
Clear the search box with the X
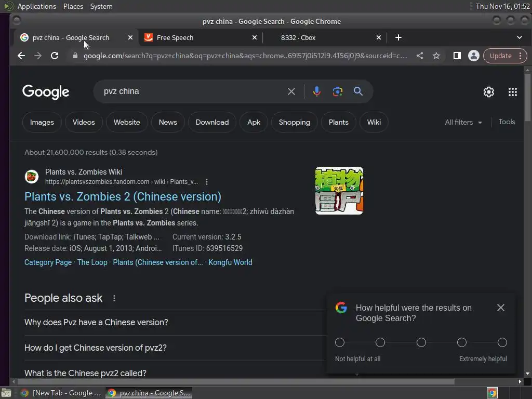pyautogui.click(x=291, y=91)
